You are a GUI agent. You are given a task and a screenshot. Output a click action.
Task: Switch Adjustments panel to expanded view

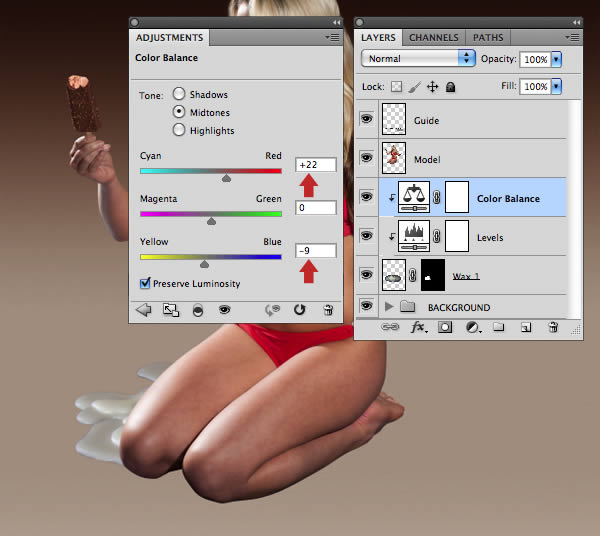171,310
